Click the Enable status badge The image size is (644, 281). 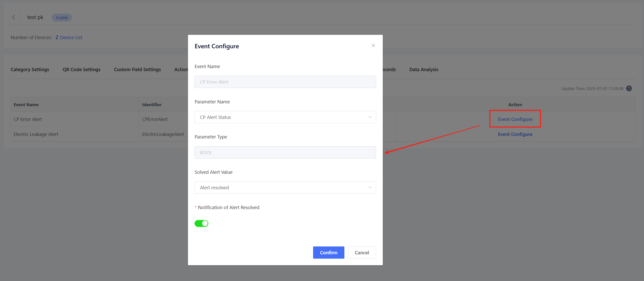click(62, 18)
